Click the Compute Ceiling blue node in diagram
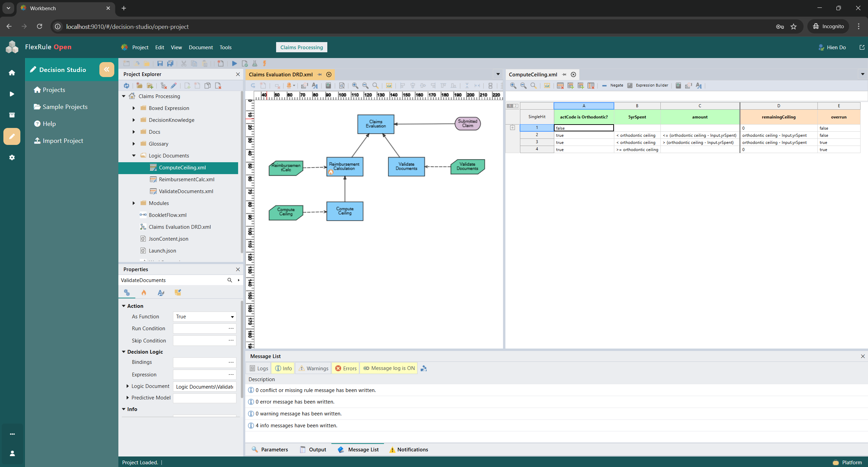 coord(345,211)
